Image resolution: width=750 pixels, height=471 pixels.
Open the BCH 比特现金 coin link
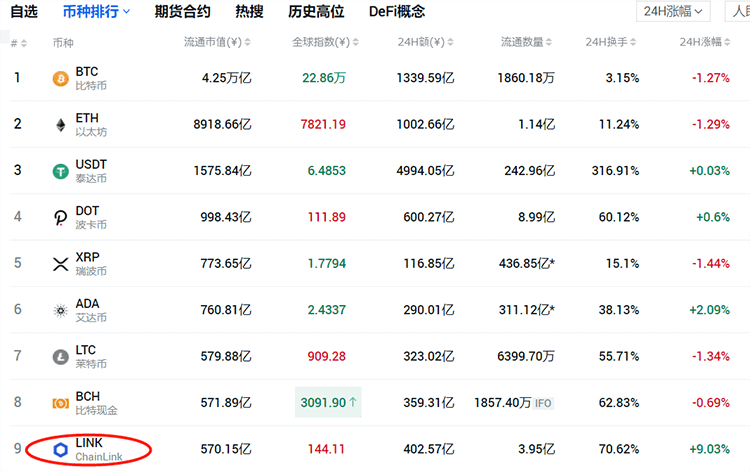[96, 404]
